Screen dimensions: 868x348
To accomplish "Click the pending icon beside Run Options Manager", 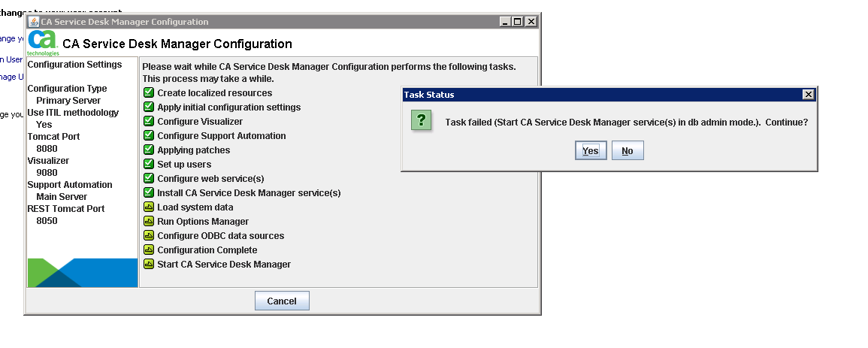I will coord(148,221).
